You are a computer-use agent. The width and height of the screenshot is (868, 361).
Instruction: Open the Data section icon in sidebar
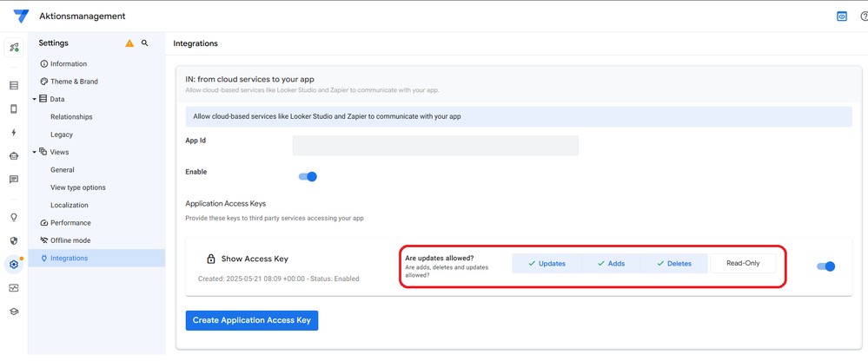(x=14, y=86)
